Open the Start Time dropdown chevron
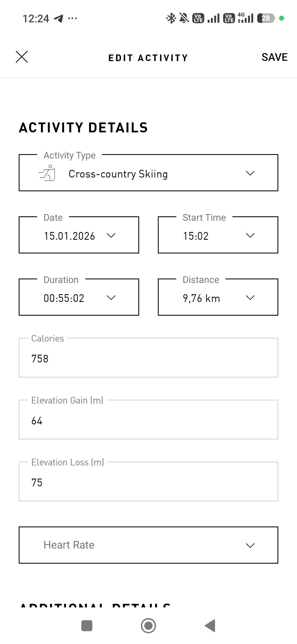The image size is (297, 644). [250, 235]
